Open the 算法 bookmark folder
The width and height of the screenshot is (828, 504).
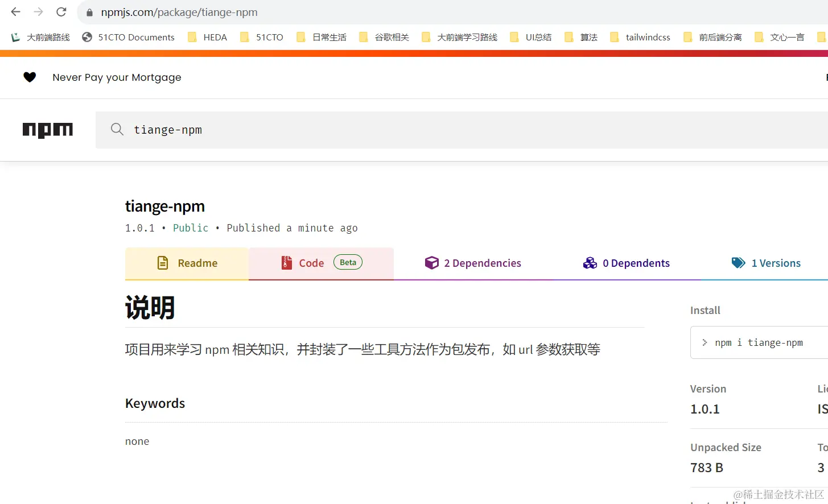coord(581,38)
